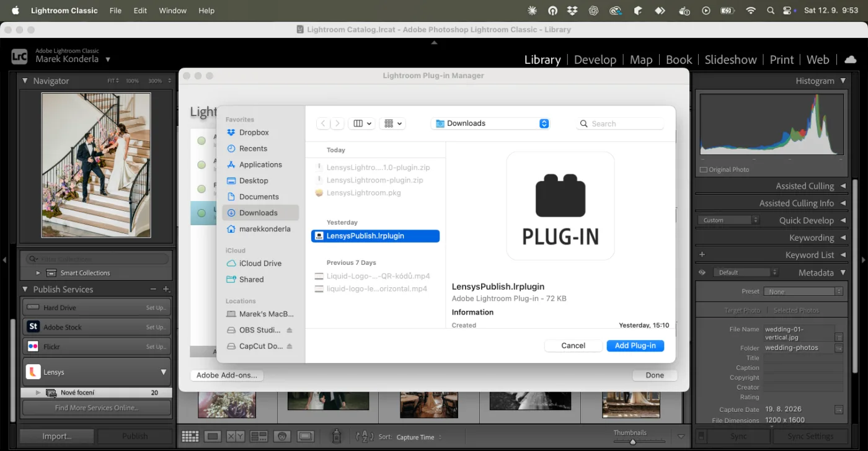Open Wi-Fi status menu
This screenshot has width=868, height=451.
(x=751, y=11)
